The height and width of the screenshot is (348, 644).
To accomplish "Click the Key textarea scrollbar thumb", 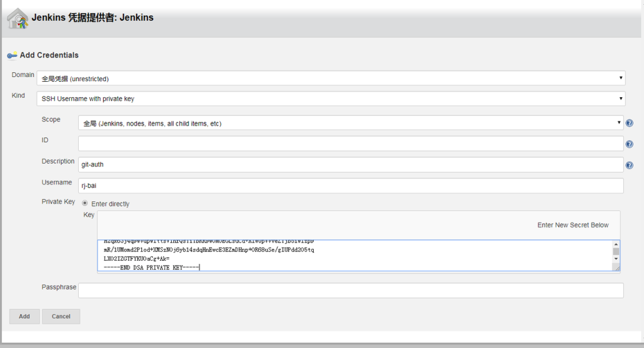I will click(616, 251).
